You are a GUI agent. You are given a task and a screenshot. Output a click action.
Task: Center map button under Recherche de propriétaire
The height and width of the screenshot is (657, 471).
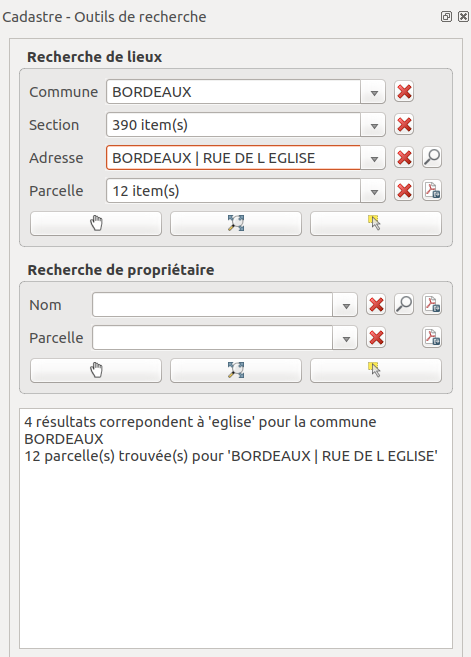(96, 370)
